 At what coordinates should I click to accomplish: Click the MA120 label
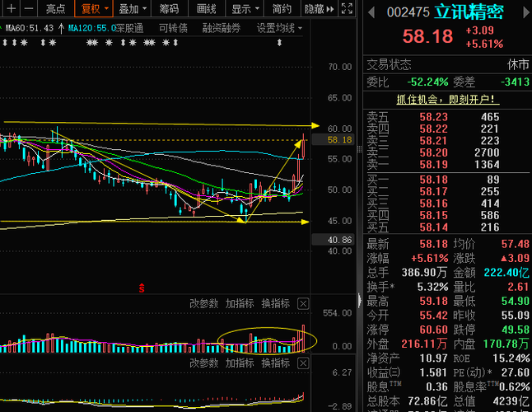click(92, 28)
